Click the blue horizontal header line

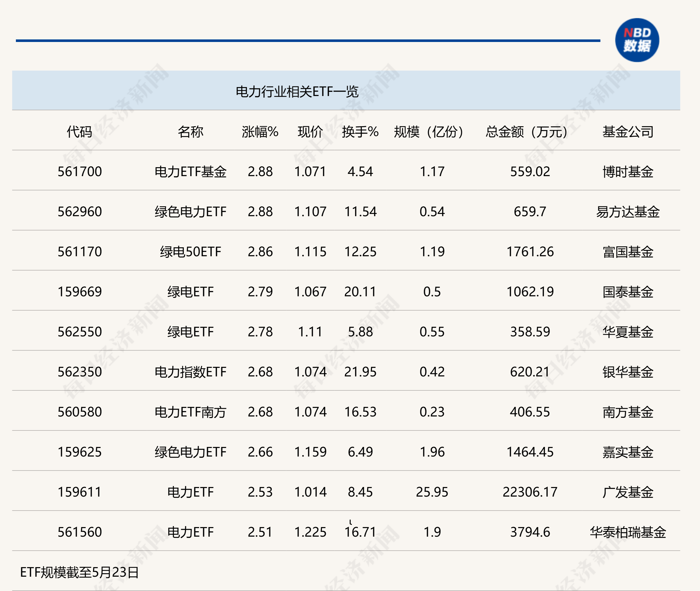coord(307,41)
